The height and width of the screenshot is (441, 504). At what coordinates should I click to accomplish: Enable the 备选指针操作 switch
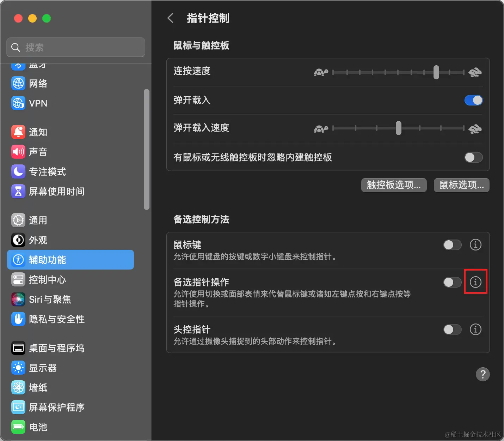coord(452,282)
